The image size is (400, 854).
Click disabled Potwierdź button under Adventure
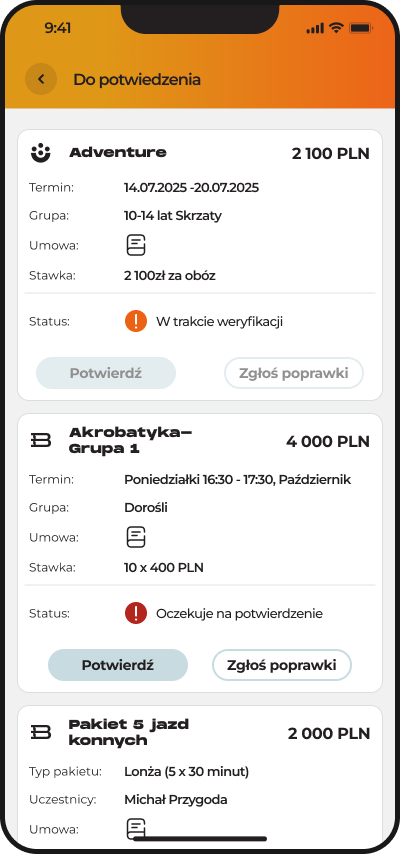106,373
